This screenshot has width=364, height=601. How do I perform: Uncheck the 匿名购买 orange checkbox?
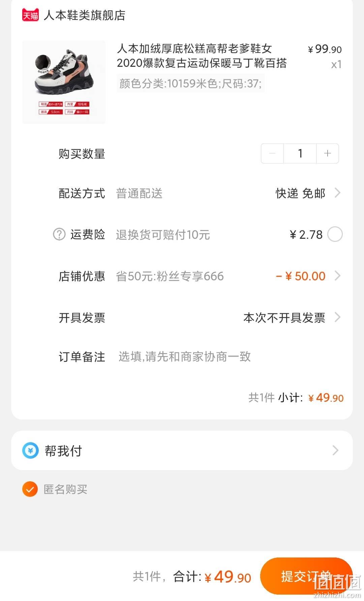[30, 489]
